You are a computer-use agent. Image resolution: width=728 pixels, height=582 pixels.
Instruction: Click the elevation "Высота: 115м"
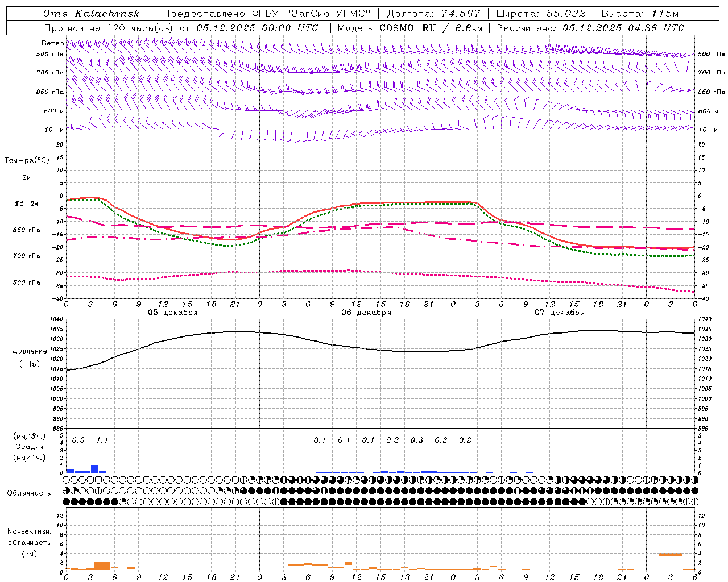point(640,14)
